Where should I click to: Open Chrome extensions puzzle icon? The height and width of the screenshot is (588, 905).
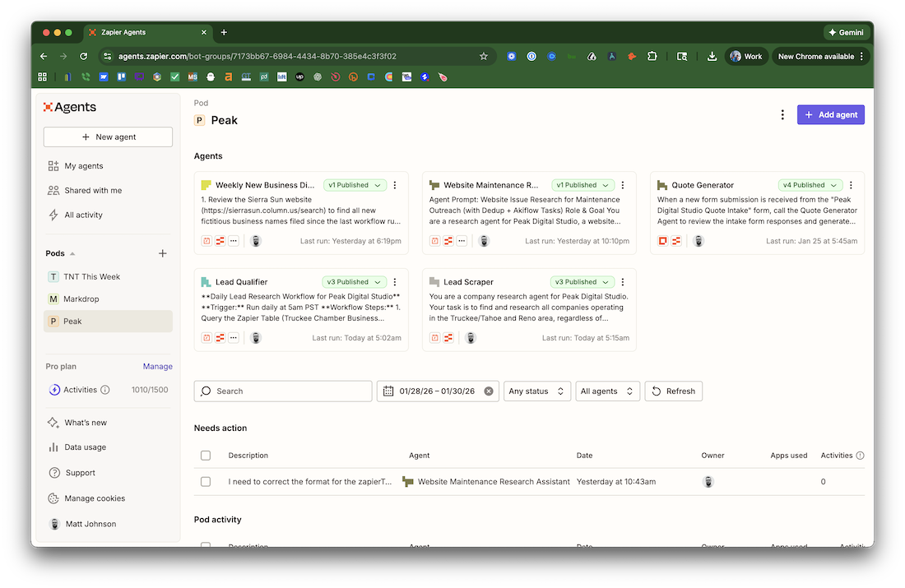[652, 57]
